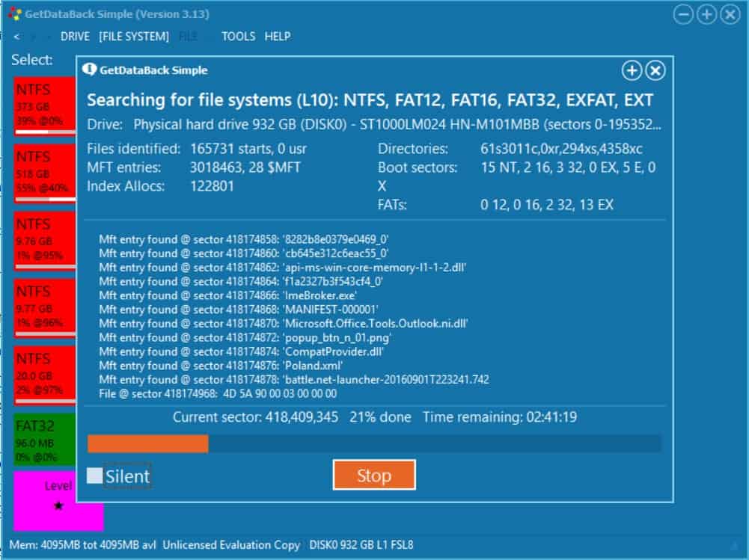Open the HELP menu

click(x=278, y=37)
